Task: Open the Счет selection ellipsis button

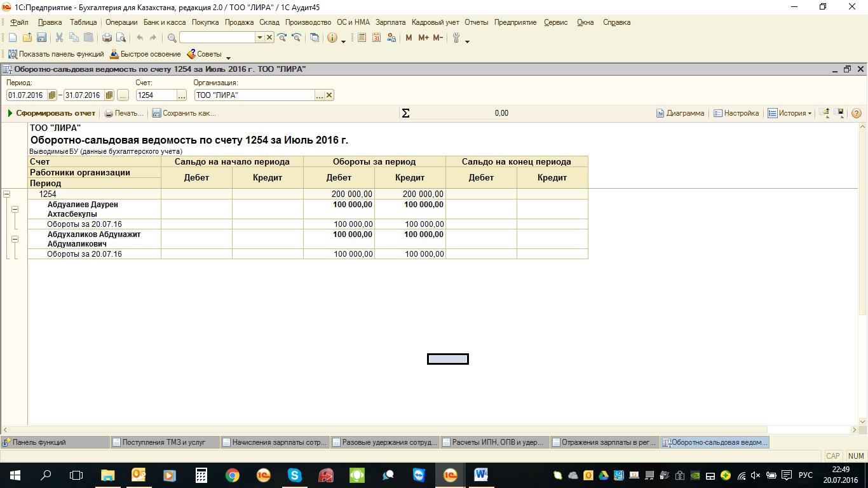Action: [x=182, y=95]
